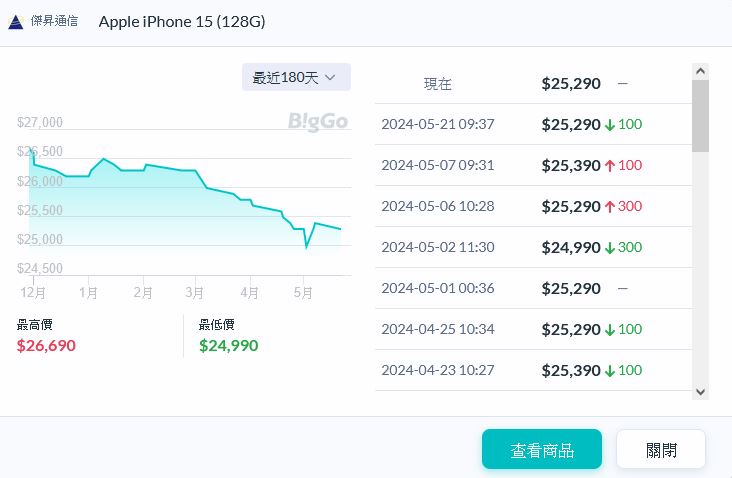Click the 傑昇通信 store logo icon

(x=15, y=22)
